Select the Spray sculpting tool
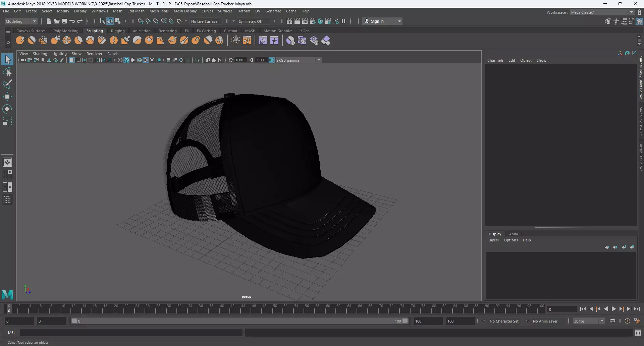This screenshot has width=644, height=346. click(x=102, y=41)
